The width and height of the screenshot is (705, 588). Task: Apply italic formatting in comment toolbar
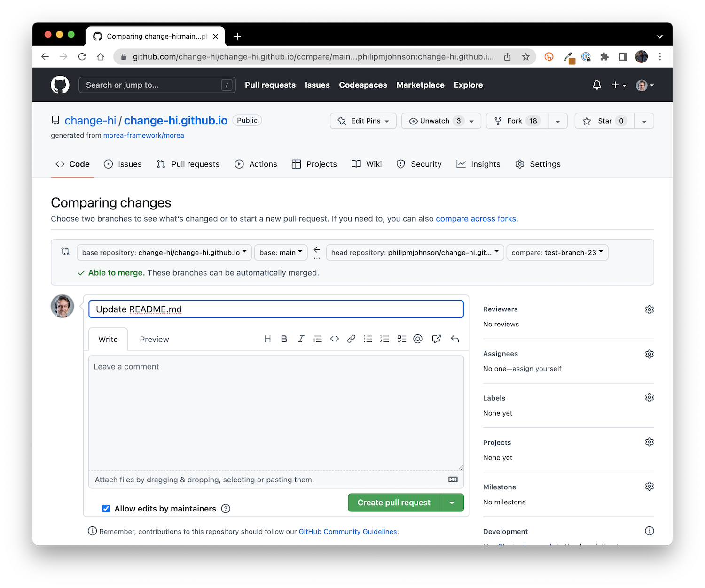coord(301,339)
